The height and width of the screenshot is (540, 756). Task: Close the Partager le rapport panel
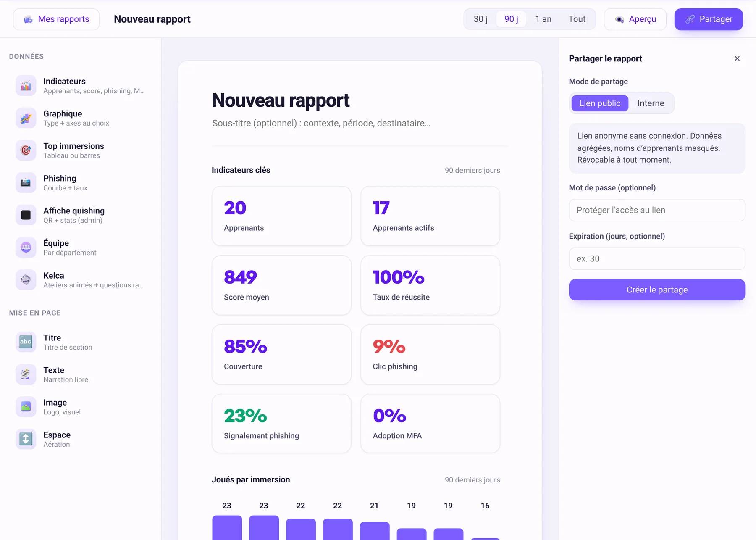737,58
